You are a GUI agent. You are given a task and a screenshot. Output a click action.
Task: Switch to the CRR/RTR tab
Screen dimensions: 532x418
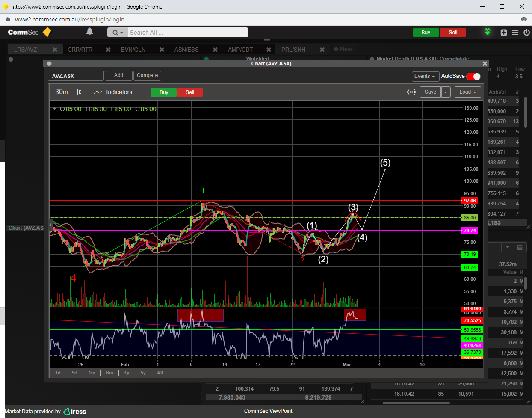(x=80, y=50)
